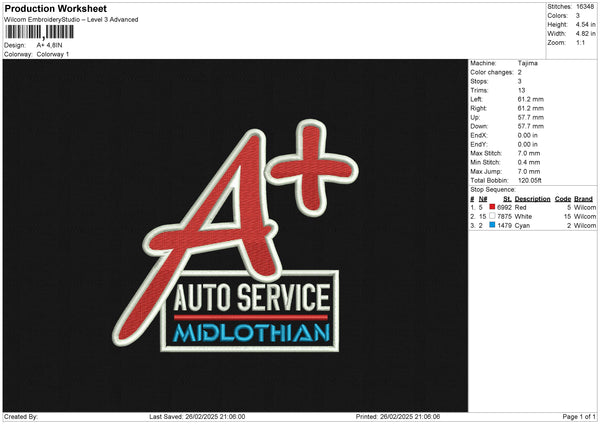Select 'Wilcom EmbroideryStudio – Level 3 Advanced' text

pyautogui.click(x=71, y=20)
